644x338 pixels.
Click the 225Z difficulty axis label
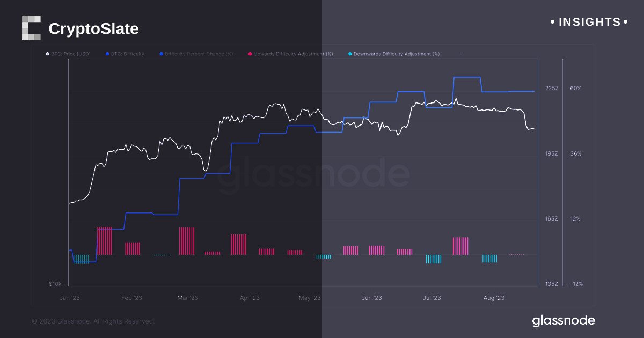(552, 89)
